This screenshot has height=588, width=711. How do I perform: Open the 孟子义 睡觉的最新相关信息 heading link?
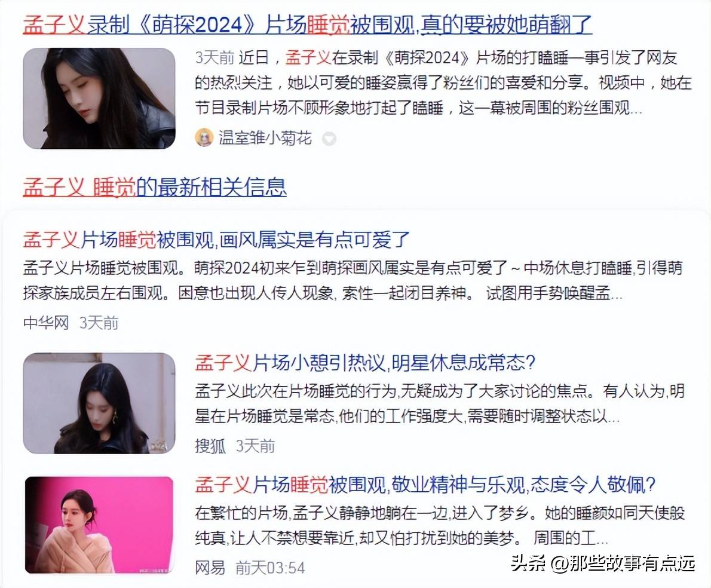pos(155,187)
